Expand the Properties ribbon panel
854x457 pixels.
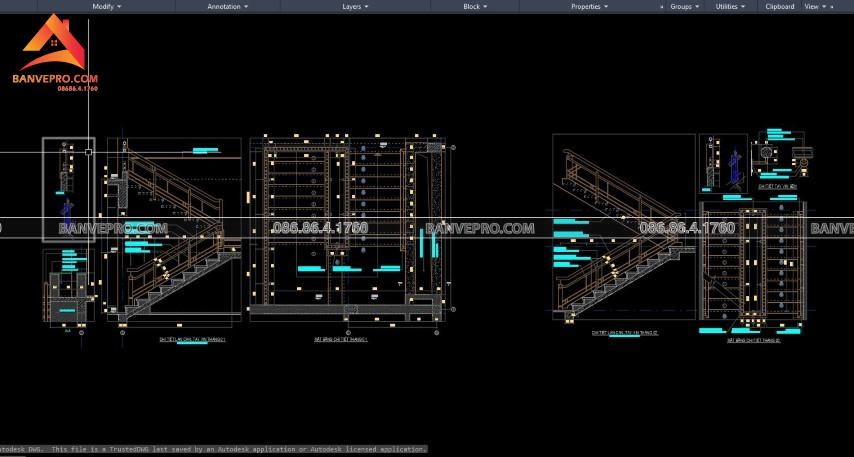pyautogui.click(x=589, y=7)
